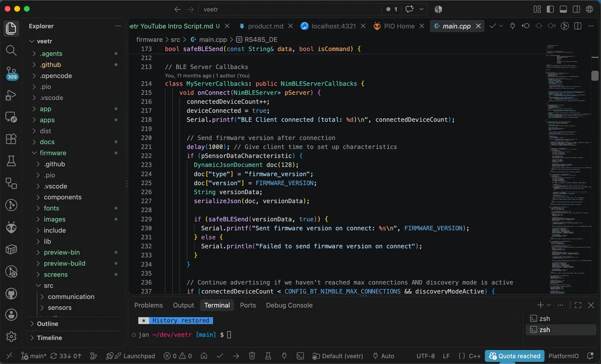This screenshot has width=601, height=364.
Task: Open Source Control with the 309 badge
Action: pos(12,73)
